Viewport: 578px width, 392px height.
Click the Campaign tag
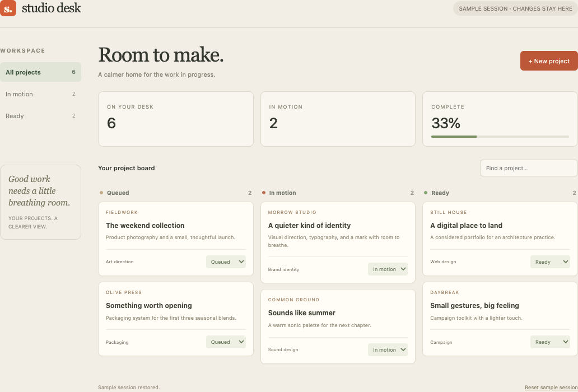[441, 342]
